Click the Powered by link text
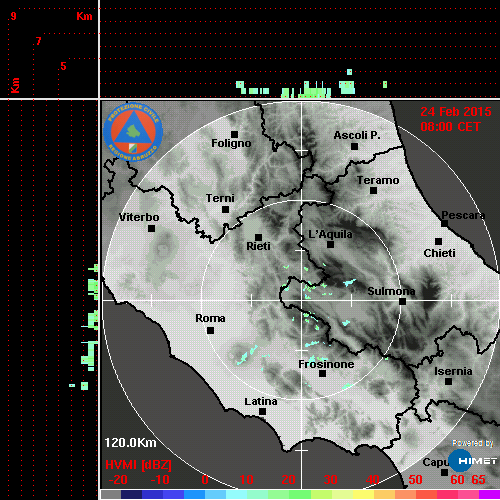 tap(473, 443)
